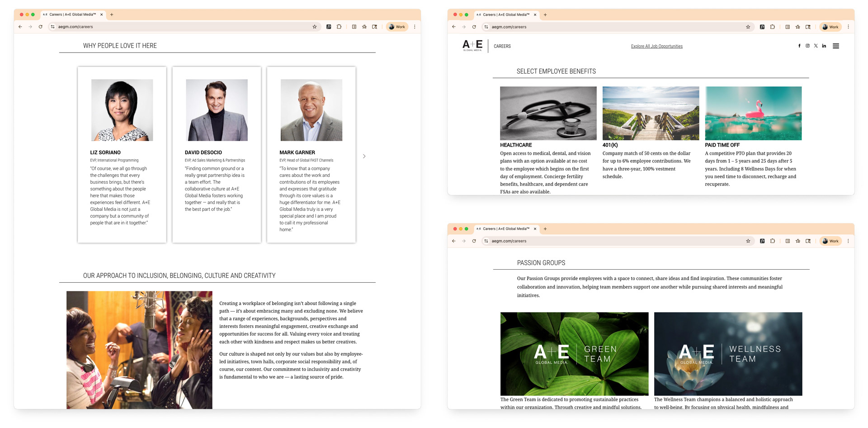Image resolution: width=868 pixels, height=428 pixels.
Task: Reload the page in the top-right browser window
Action: [x=474, y=27]
